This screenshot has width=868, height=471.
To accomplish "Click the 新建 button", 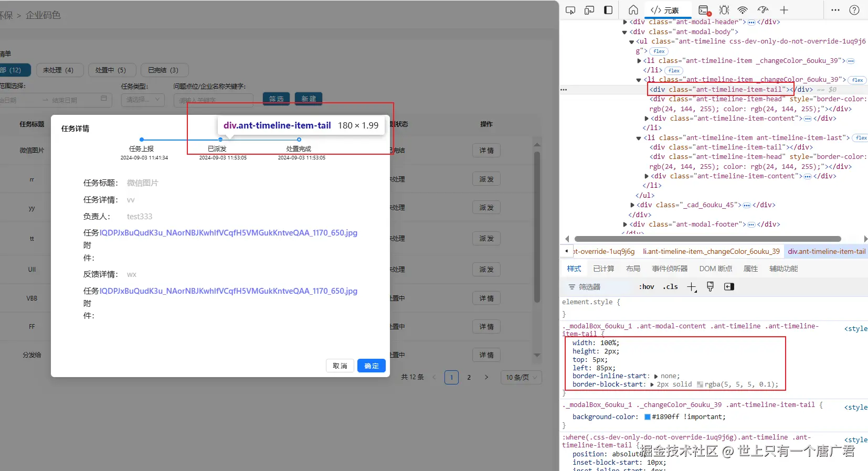I will 309,99.
